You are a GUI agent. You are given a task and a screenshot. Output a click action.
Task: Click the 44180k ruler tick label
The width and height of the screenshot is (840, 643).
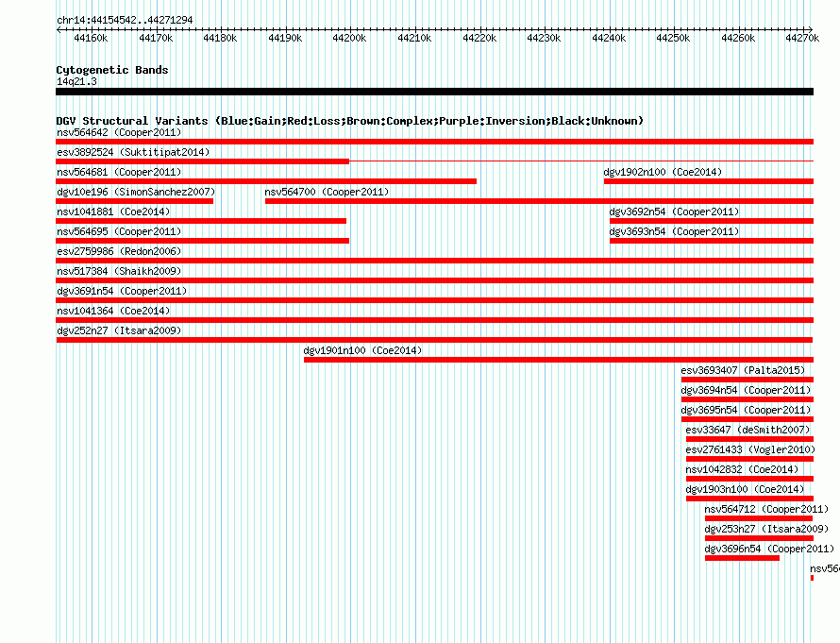click(220, 38)
